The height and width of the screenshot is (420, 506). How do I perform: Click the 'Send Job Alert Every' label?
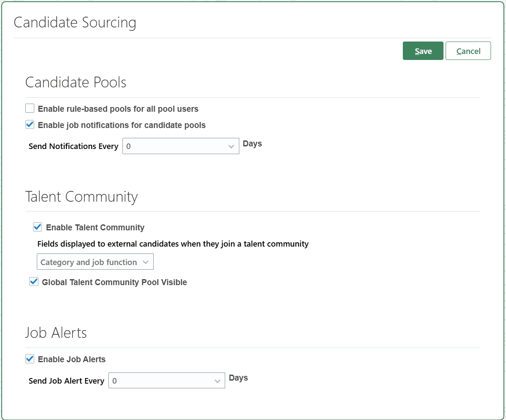(x=66, y=381)
